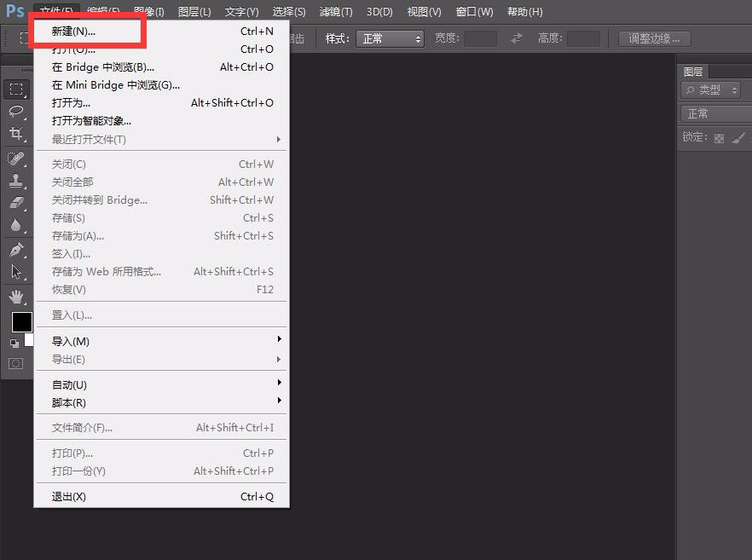Select the Rectangular Marquee tool
This screenshot has width=752, height=560.
point(16,89)
